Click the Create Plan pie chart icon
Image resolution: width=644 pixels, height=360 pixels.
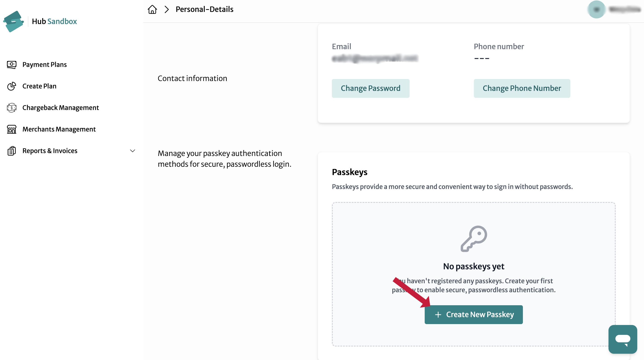click(x=11, y=86)
